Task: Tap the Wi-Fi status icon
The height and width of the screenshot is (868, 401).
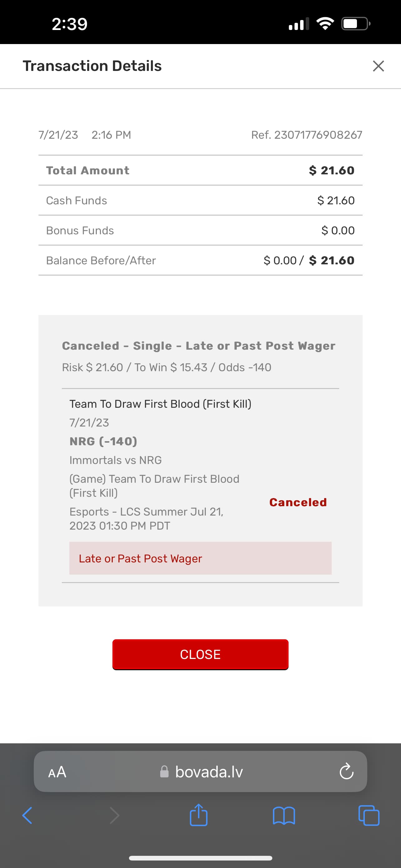Action: [325, 23]
